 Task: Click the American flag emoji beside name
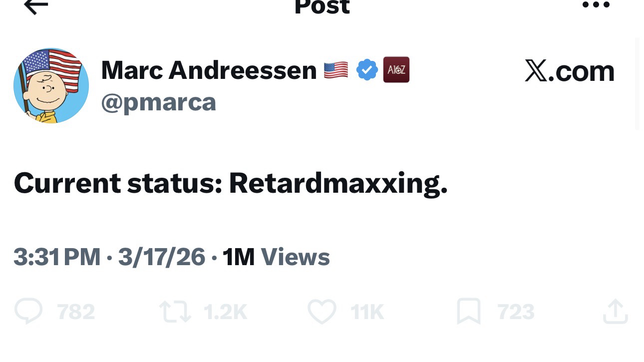click(x=336, y=70)
